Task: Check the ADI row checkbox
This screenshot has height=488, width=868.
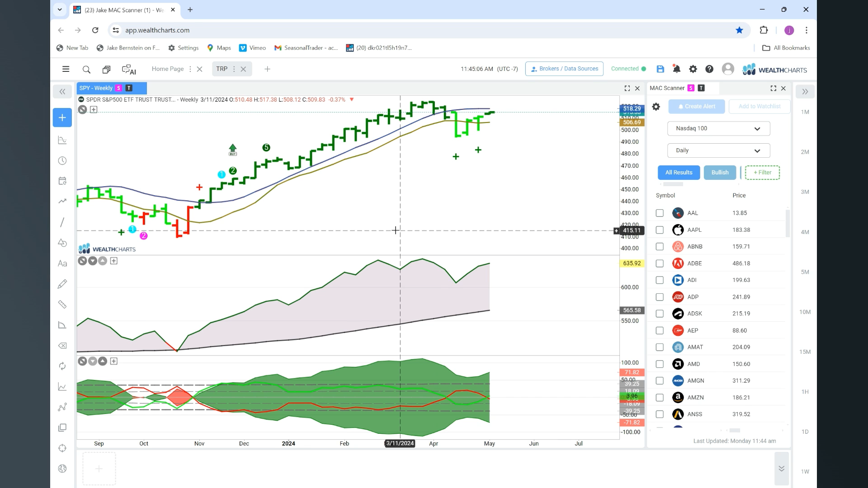Action: click(660, 280)
